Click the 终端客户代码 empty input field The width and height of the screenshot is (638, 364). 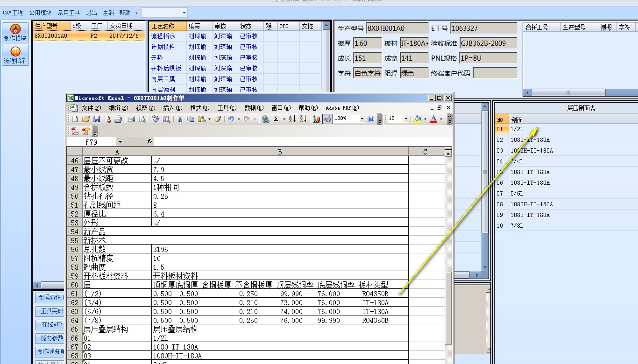[495, 73]
